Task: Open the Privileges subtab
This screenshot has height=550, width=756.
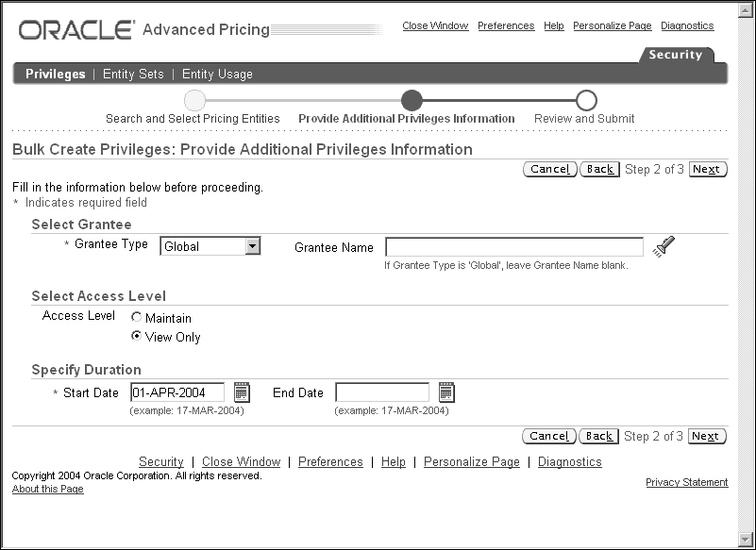Action: (56, 74)
